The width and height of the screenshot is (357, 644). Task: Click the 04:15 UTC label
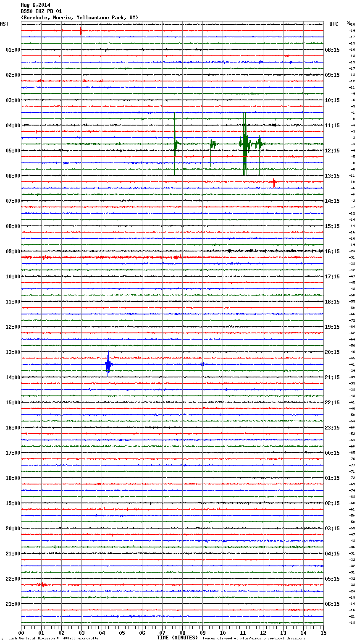(x=332, y=554)
